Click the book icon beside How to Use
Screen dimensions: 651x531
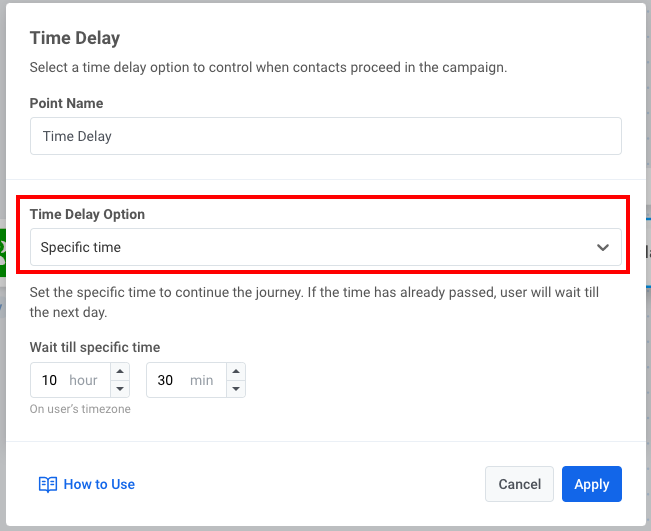(x=48, y=484)
